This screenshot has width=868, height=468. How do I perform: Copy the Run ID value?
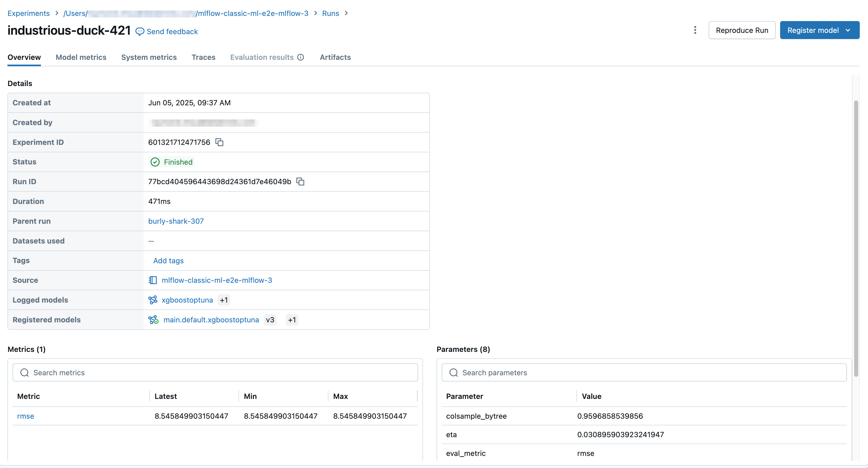coord(300,182)
